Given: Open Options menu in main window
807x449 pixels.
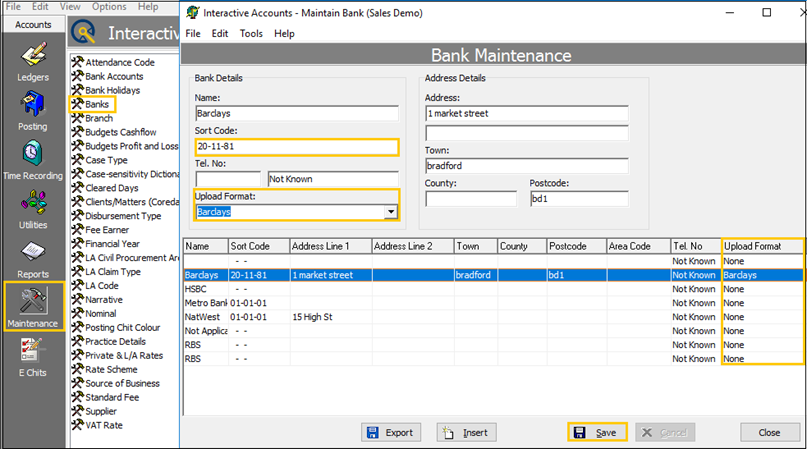Looking at the screenshot, I should tap(109, 7).
